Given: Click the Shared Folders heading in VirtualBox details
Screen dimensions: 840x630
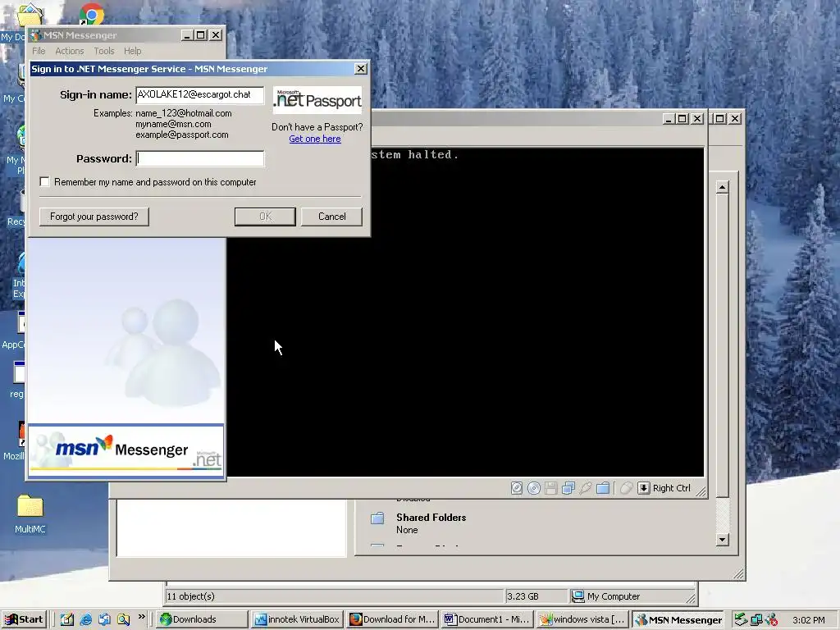Looking at the screenshot, I should 431,518.
